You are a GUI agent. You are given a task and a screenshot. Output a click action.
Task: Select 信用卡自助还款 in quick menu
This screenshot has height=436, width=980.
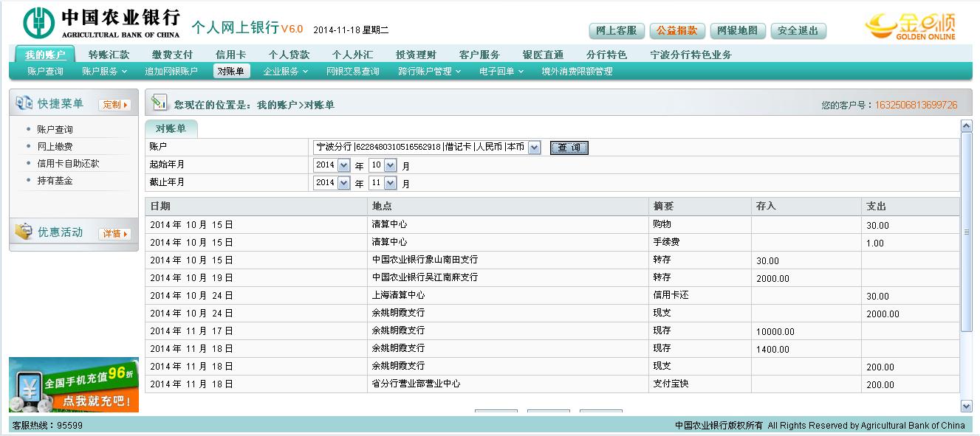pyautogui.click(x=68, y=163)
